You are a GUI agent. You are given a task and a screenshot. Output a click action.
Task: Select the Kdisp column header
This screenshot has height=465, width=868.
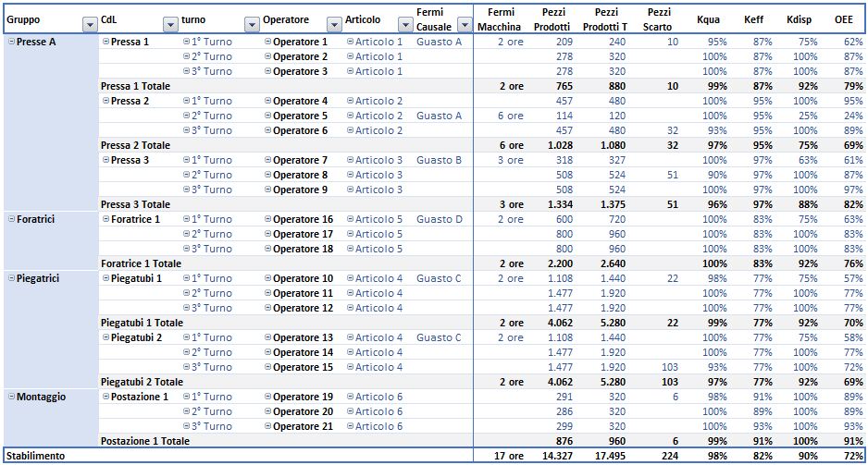pos(800,18)
